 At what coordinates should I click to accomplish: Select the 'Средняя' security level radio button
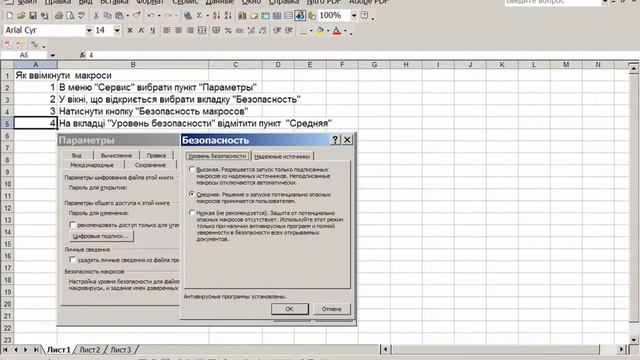[x=192, y=194]
